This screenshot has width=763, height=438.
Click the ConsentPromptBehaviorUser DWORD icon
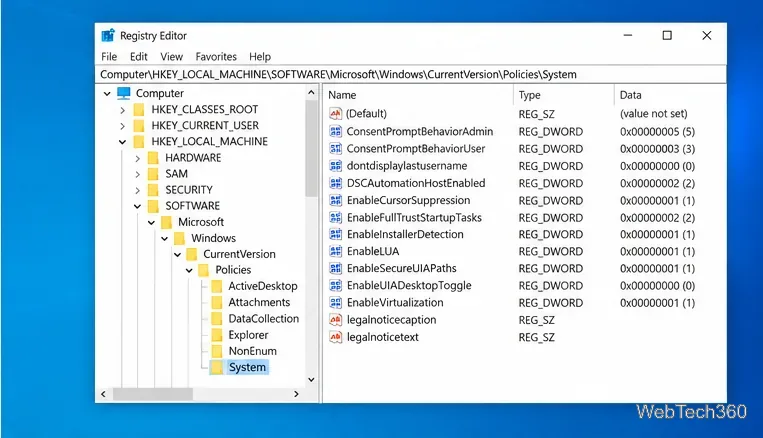coord(335,148)
